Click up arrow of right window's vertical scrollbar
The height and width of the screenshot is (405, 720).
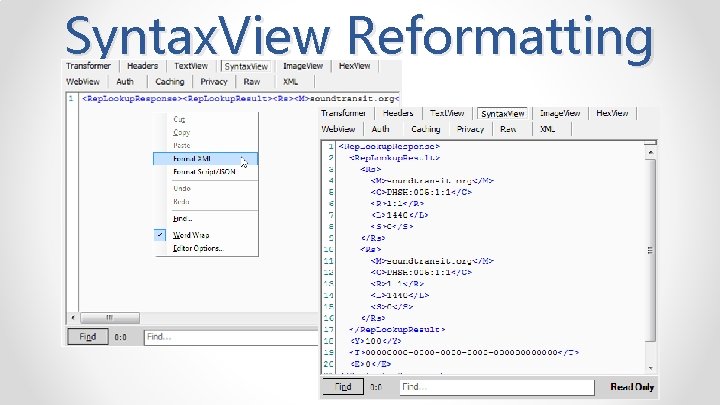[x=650, y=152]
